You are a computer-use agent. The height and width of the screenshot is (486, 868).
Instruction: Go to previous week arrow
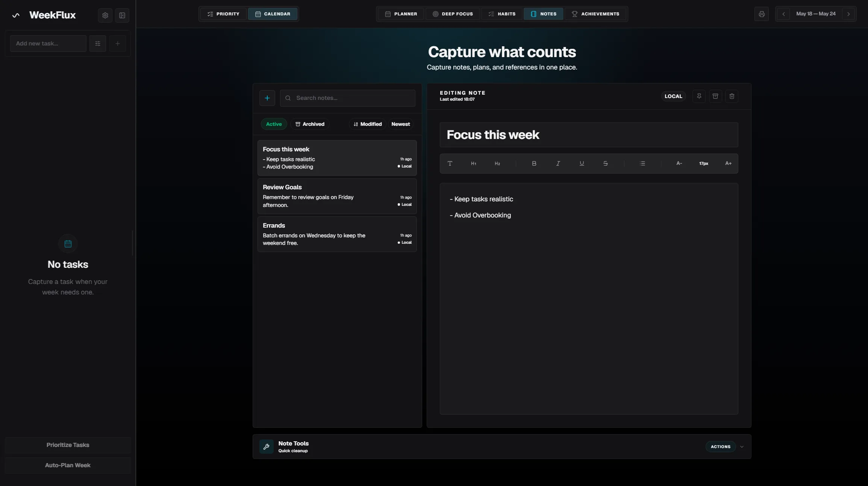click(783, 14)
